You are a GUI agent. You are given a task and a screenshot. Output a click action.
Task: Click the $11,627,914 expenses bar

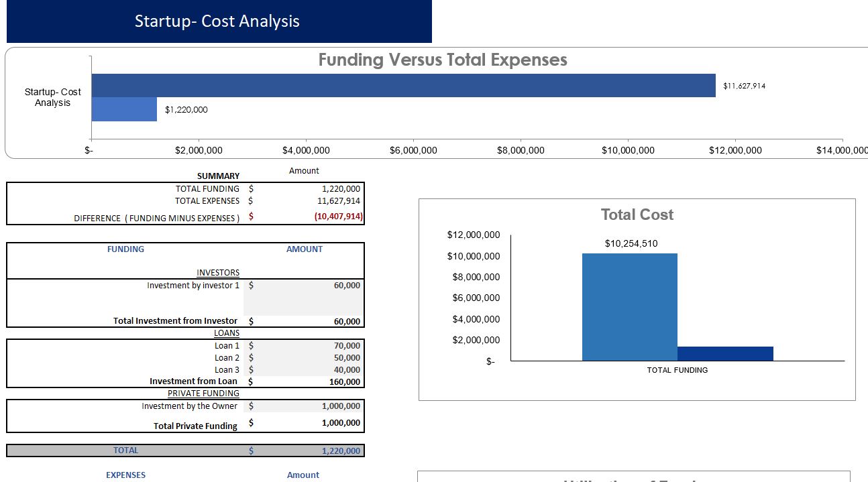coord(402,86)
